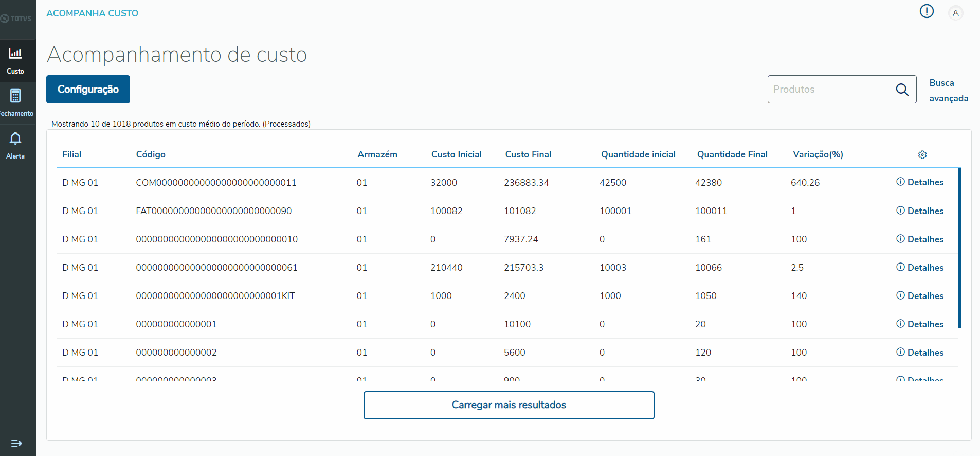The height and width of the screenshot is (456, 980).
Task: Expand the sidebar with arrow icon
Action: pos(16,443)
